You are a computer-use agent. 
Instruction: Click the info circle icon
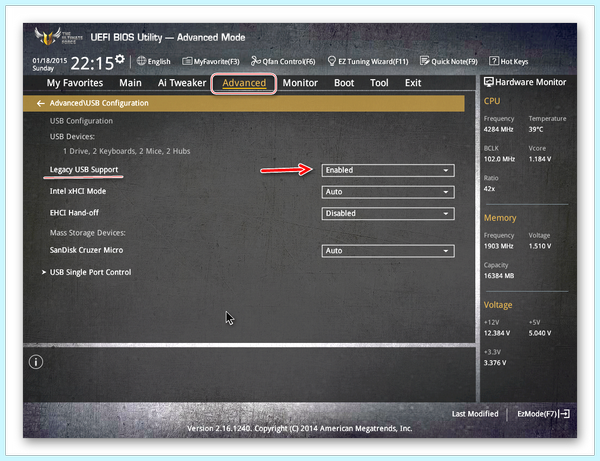[x=36, y=362]
